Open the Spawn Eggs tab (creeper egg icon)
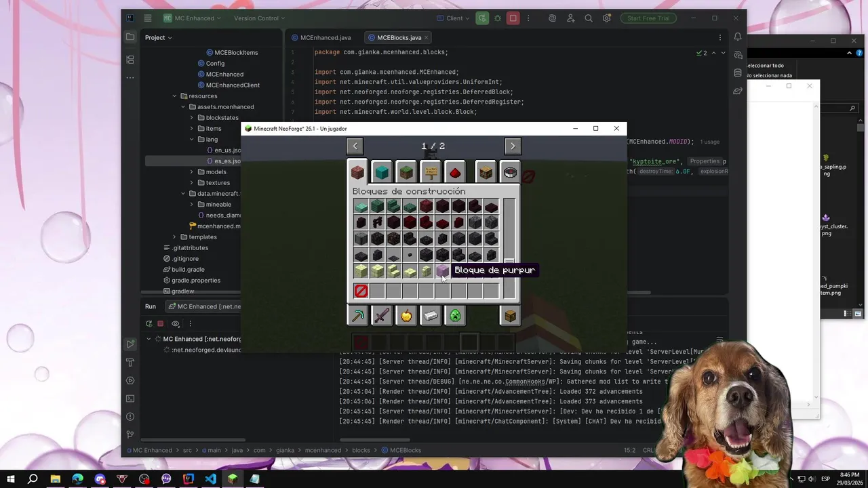The width and height of the screenshot is (868, 488). click(455, 315)
